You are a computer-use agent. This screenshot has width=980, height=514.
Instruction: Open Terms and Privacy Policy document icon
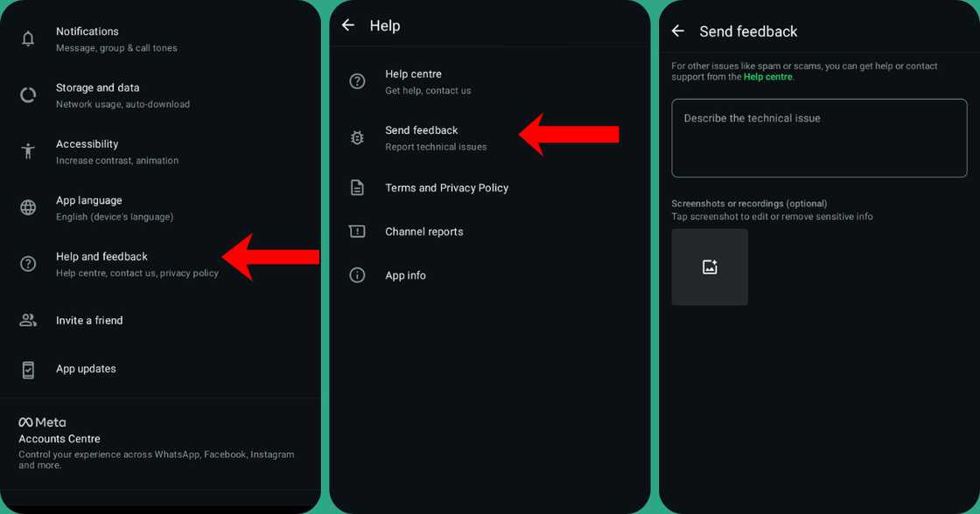pos(356,187)
